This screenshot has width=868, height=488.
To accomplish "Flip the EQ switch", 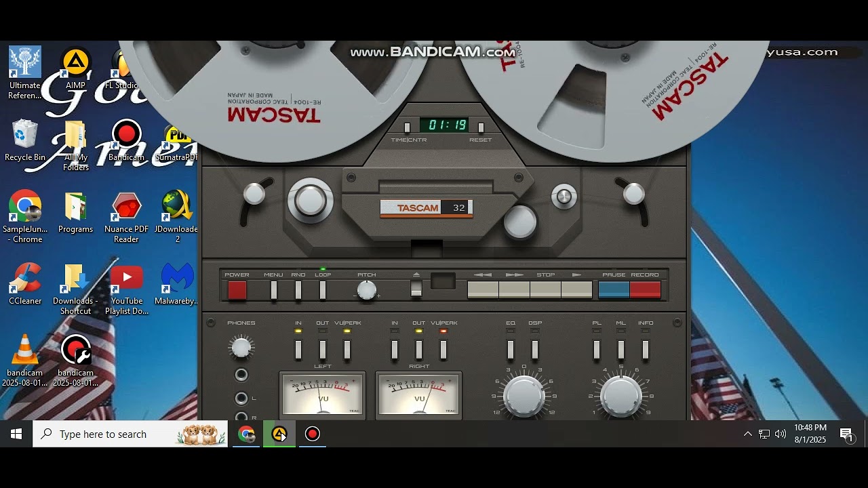I will coord(511,350).
